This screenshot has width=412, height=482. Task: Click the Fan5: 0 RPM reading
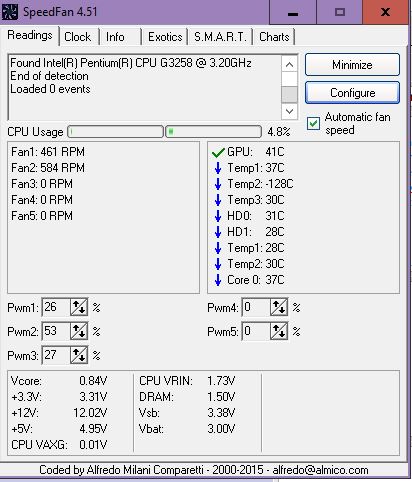point(42,216)
